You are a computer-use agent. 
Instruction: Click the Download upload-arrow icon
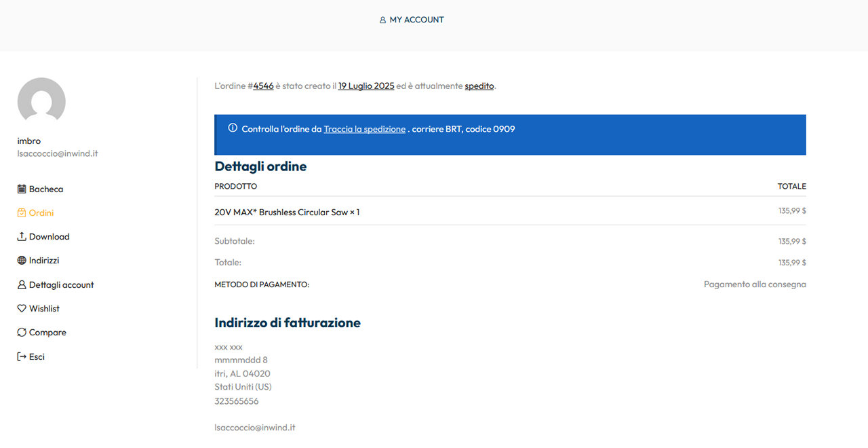point(22,237)
